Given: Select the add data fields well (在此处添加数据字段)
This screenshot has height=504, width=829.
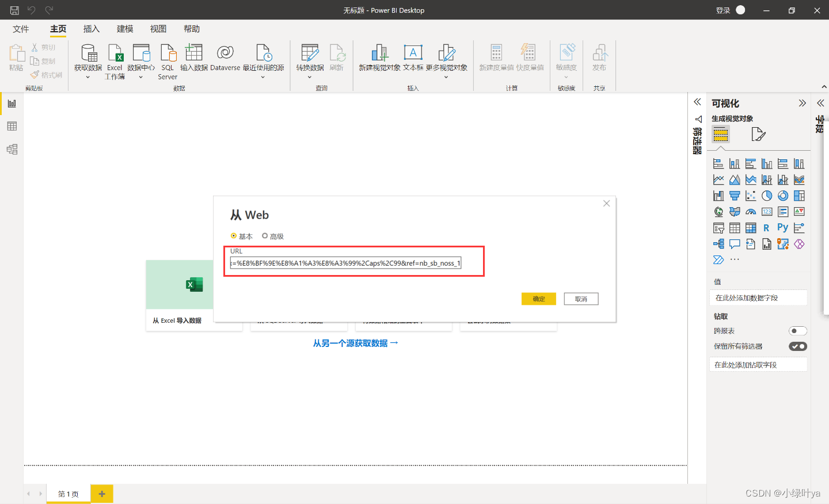Looking at the screenshot, I should 758,297.
